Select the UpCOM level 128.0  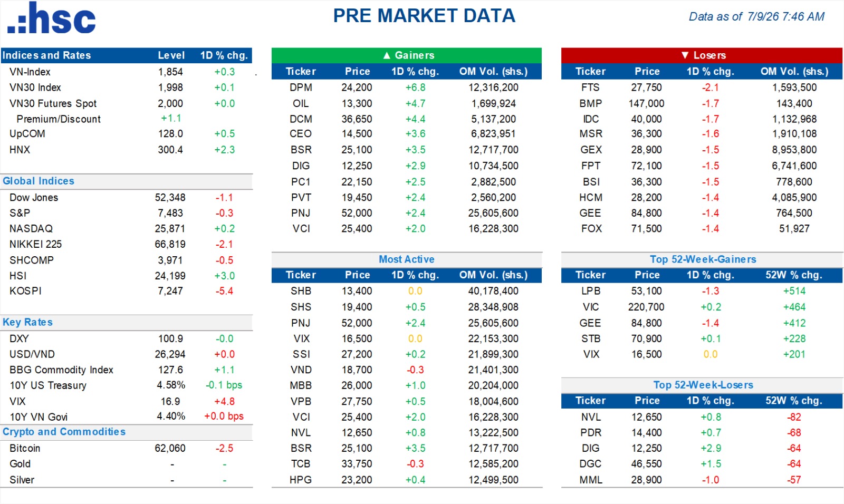pyautogui.click(x=170, y=134)
